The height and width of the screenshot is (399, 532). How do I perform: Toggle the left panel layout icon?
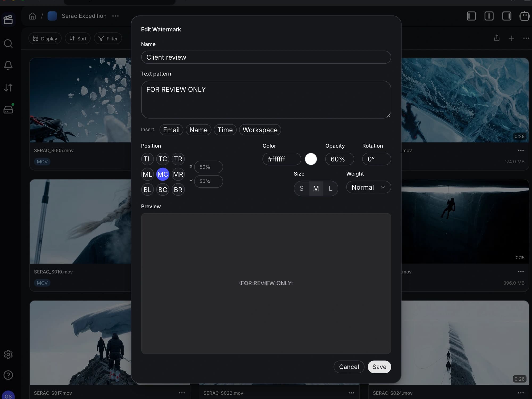(471, 16)
